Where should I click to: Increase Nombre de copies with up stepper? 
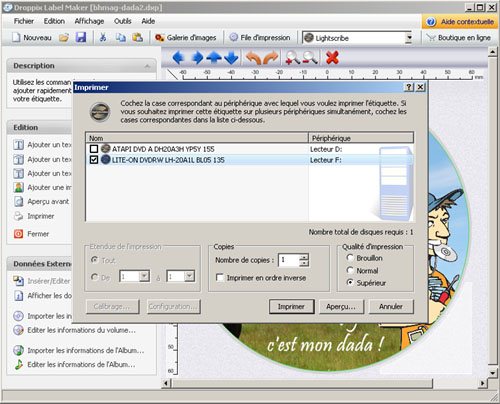304,257
